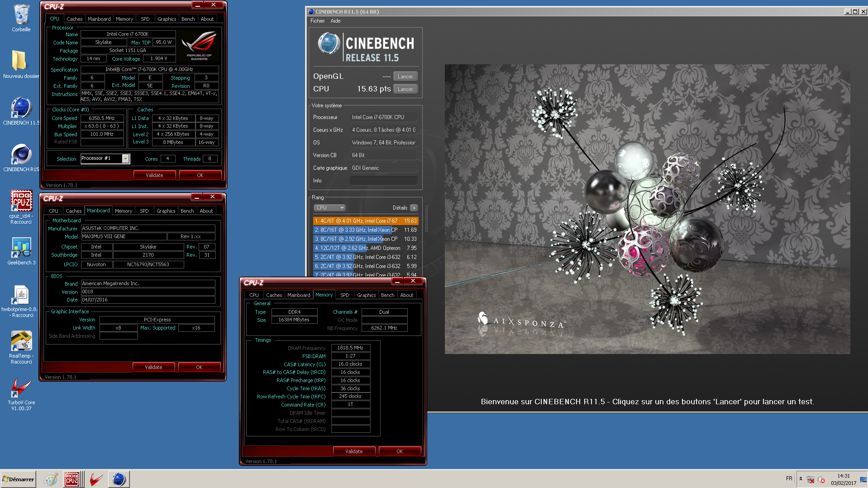Viewport: 868px width, 488px height.
Task: Click the Info input field in Cinebench
Action: tap(383, 181)
